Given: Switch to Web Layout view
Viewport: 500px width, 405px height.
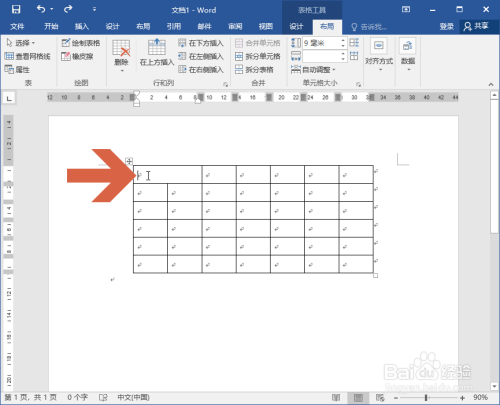Looking at the screenshot, I should tap(380, 397).
